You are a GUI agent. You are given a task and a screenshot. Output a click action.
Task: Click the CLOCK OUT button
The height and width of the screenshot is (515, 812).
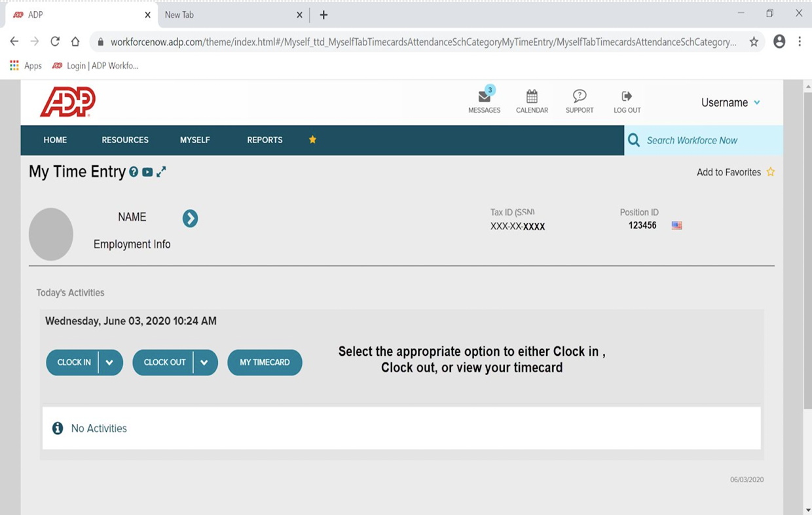point(164,362)
